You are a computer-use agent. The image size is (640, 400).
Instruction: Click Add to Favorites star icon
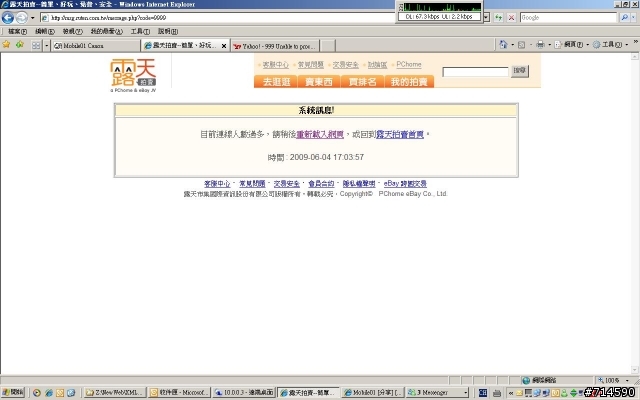click(x=20, y=44)
